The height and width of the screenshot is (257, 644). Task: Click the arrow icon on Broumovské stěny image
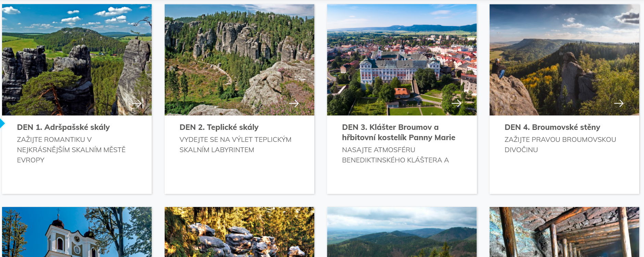[619, 103]
